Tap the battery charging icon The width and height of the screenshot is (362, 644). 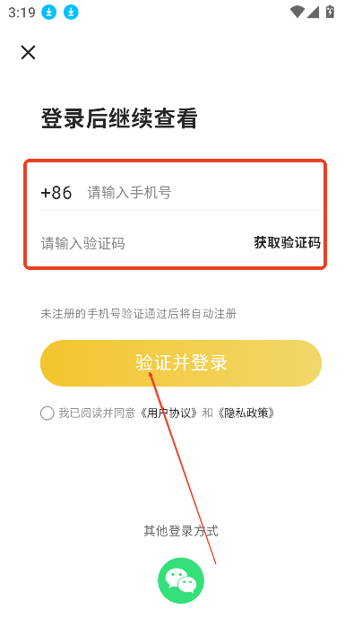click(330, 12)
